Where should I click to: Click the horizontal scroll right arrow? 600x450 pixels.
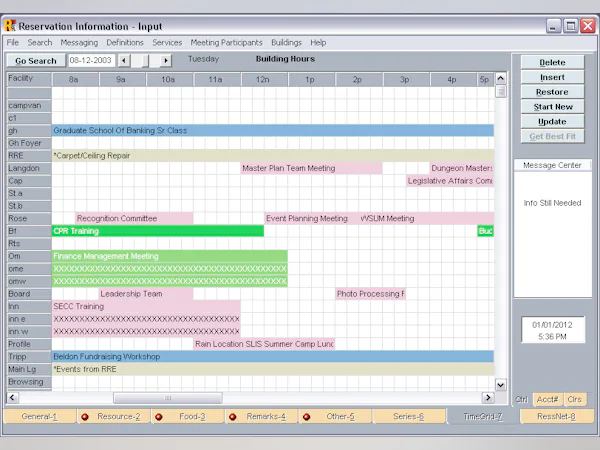click(x=488, y=398)
